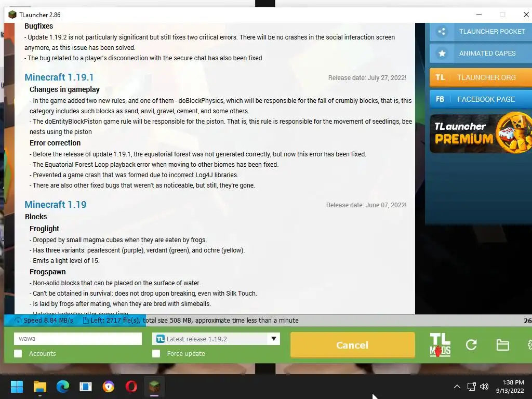The image size is (532, 399).
Task: Click the download progress bar
Action: (268, 320)
